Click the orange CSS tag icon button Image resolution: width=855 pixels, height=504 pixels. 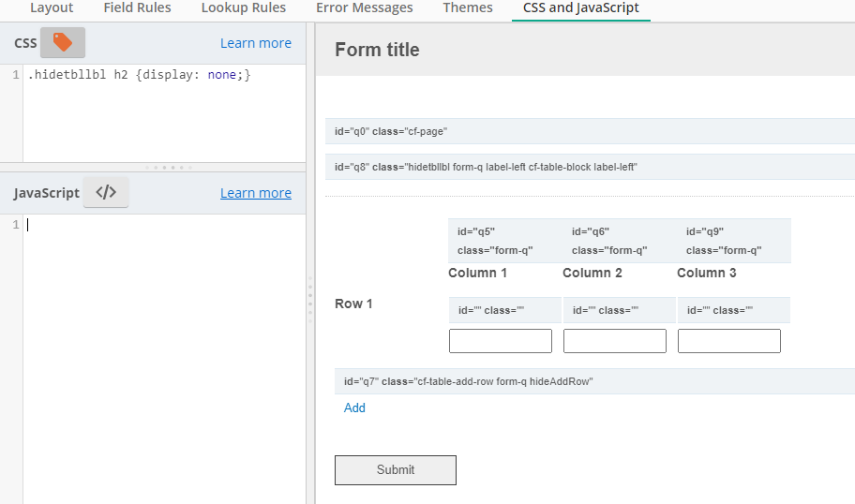click(x=63, y=42)
